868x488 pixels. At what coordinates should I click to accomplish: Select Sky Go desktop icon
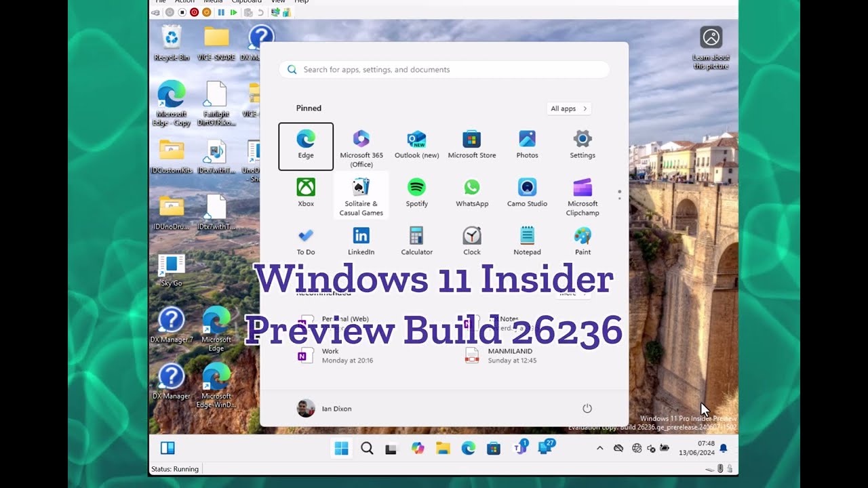click(x=172, y=270)
